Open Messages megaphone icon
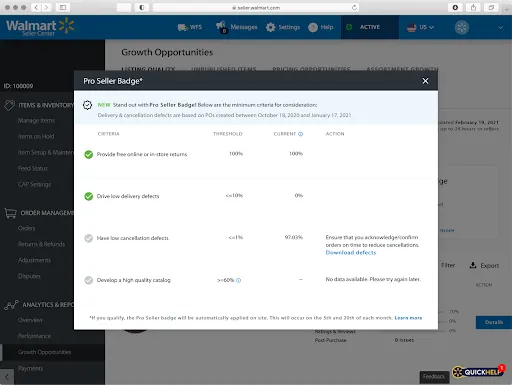Image resolution: width=512 pixels, height=385 pixels. point(221,27)
